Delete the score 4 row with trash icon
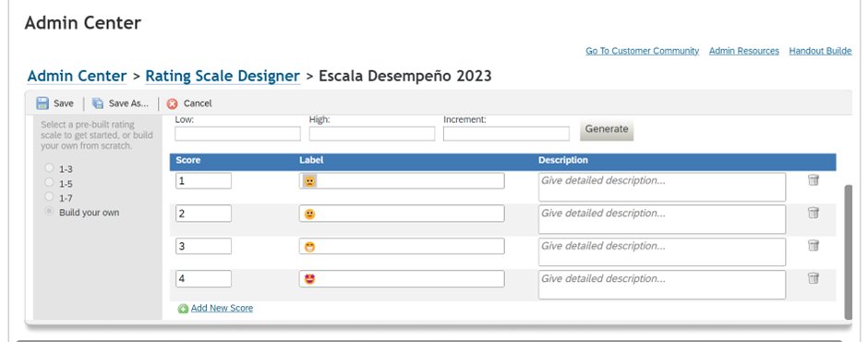868x342 pixels. pyautogui.click(x=814, y=277)
